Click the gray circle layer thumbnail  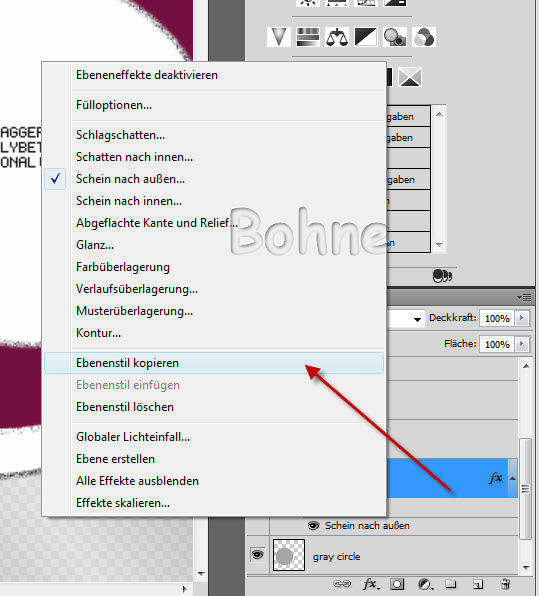pos(289,555)
